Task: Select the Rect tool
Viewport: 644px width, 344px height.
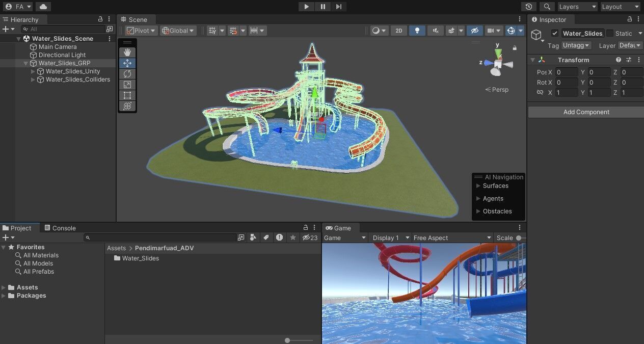Action: 127,95
